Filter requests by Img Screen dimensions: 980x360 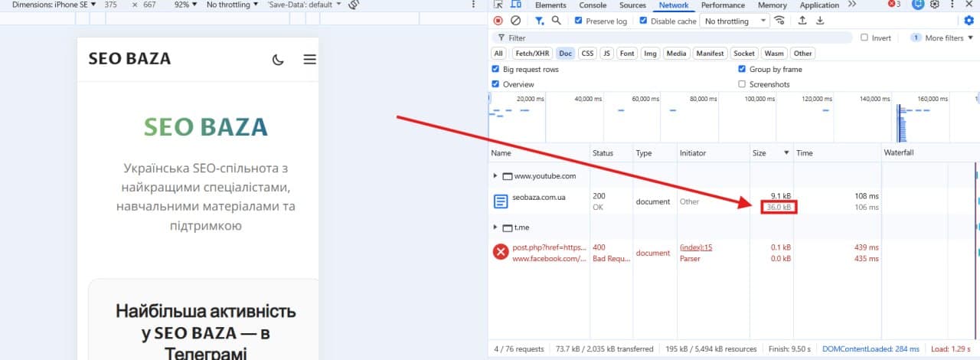tap(650, 54)
